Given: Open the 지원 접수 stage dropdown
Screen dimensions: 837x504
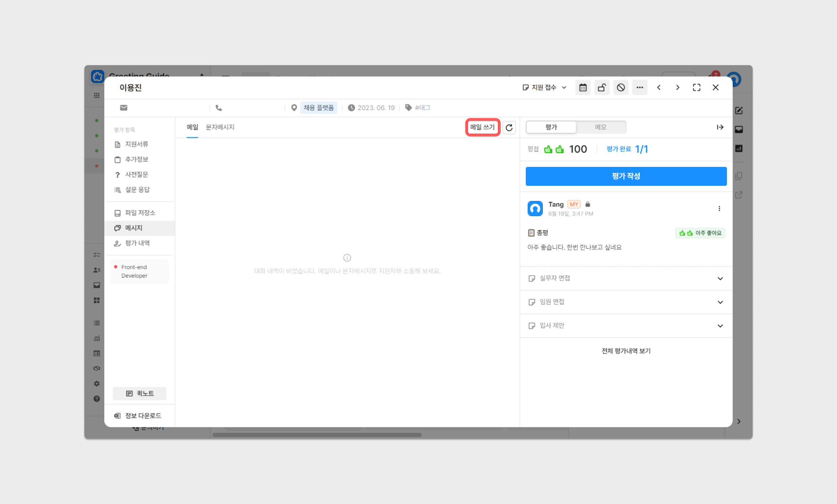Looking at the screenshot, I should [544, 88].
